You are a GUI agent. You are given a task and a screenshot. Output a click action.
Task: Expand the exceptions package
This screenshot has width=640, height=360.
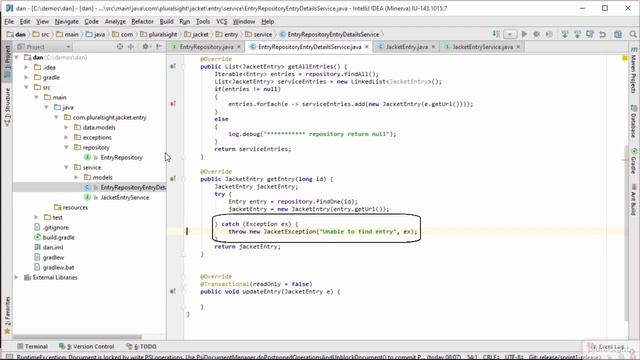[67, 137]
